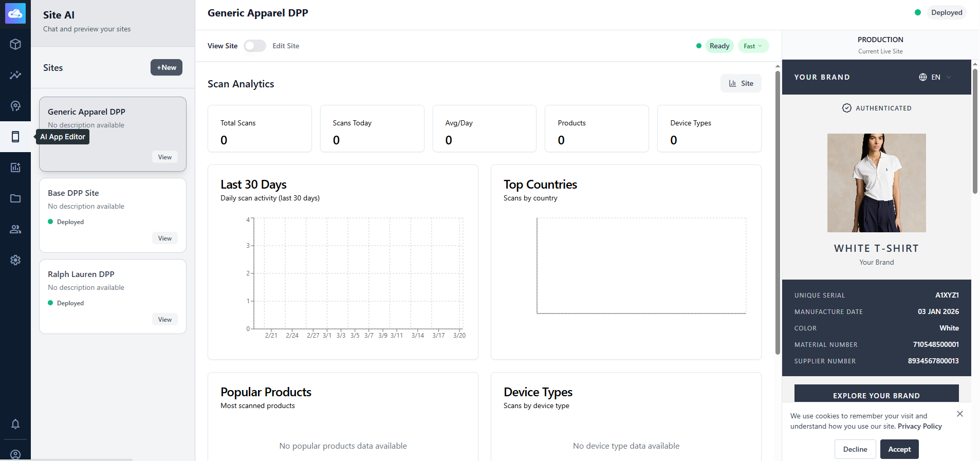
Task: Open the analytics trend line sidebar icon
Action: [x=15, y=75]
